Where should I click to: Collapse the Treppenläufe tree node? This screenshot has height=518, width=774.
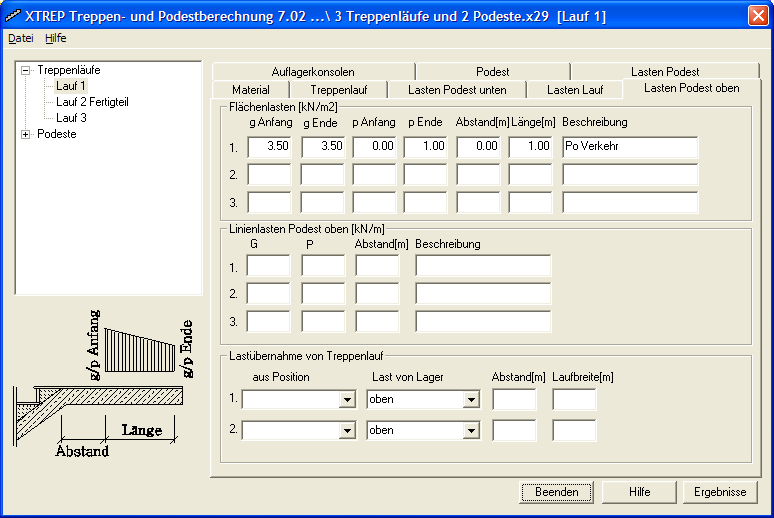[x=26, y=71]
